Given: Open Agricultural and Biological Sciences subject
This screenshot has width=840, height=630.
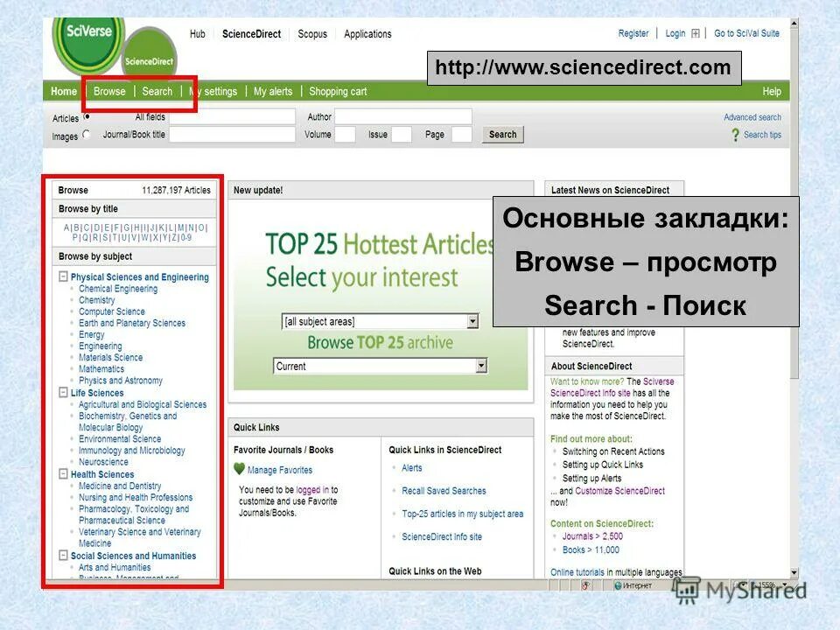Looking at the screenshot, I should [x=143, y=404].
